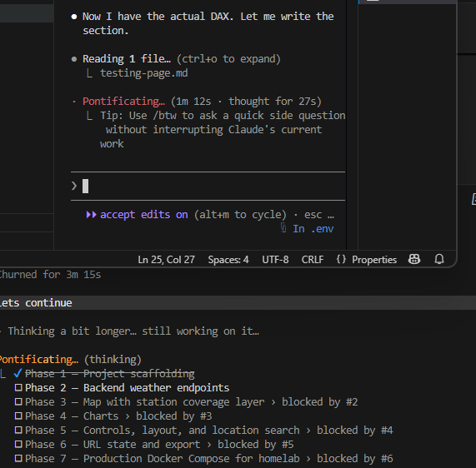
Task: Click 'blocked by #4' on Phase 5
Action: pos(354,431)
